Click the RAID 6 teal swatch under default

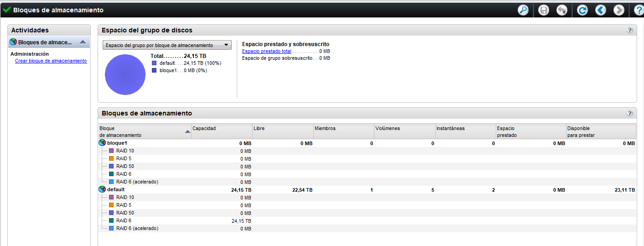[111, 220]
